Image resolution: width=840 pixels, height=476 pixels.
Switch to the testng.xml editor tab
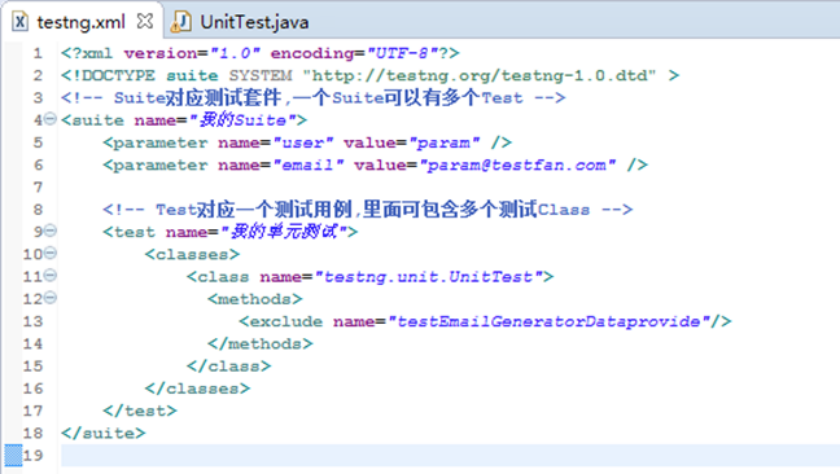click(x=80, y=22)
